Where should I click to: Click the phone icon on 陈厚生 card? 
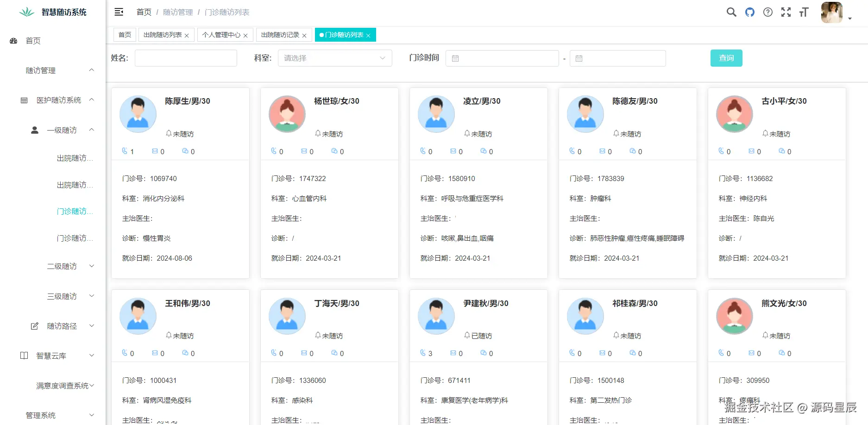125,151
